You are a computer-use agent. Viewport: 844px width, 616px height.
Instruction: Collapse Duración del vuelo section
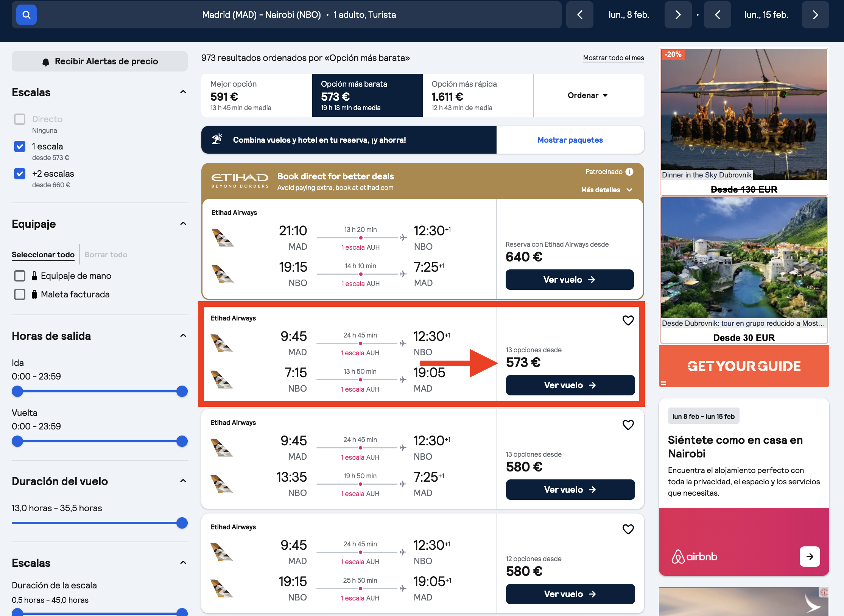coord(183,481)
